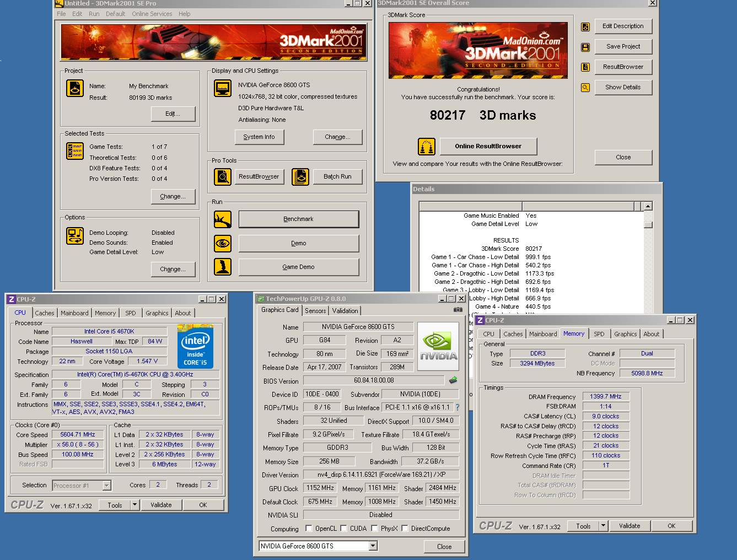Open the Graphics tab in CPU-Z memory window
Image resolution: width=737 pixels, height=560 pixels.
tap(626, 334)
